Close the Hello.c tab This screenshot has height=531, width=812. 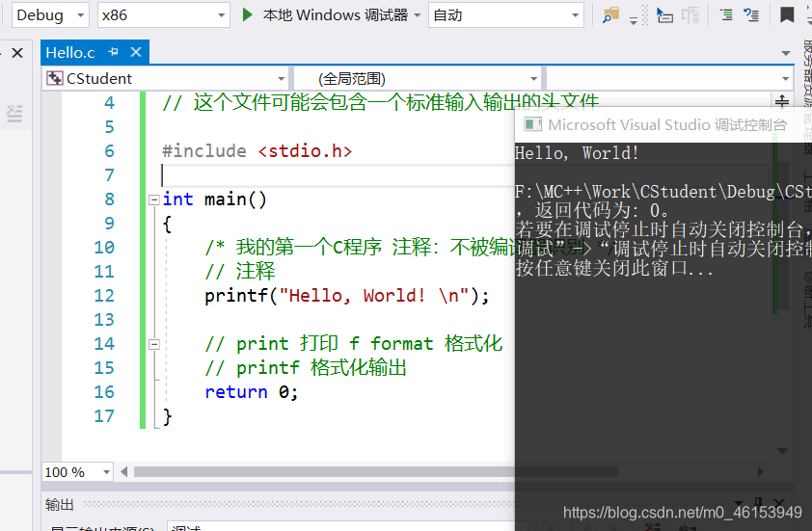click(x=136, y=52)
